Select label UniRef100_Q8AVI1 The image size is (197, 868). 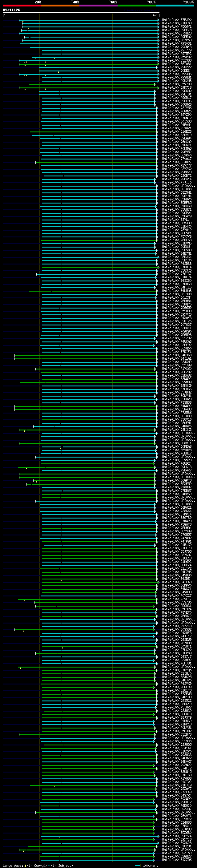[176, 443]
